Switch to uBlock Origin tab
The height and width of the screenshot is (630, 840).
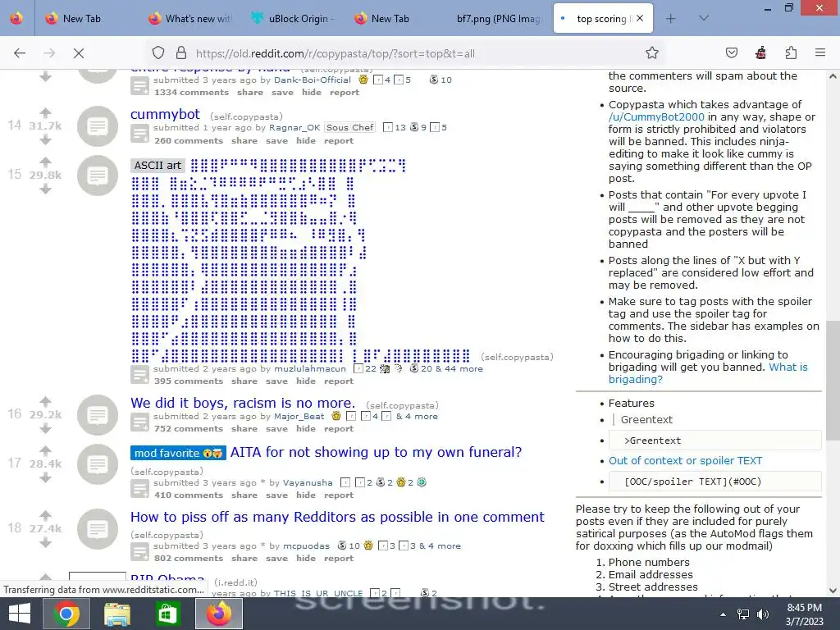(292, 19)
